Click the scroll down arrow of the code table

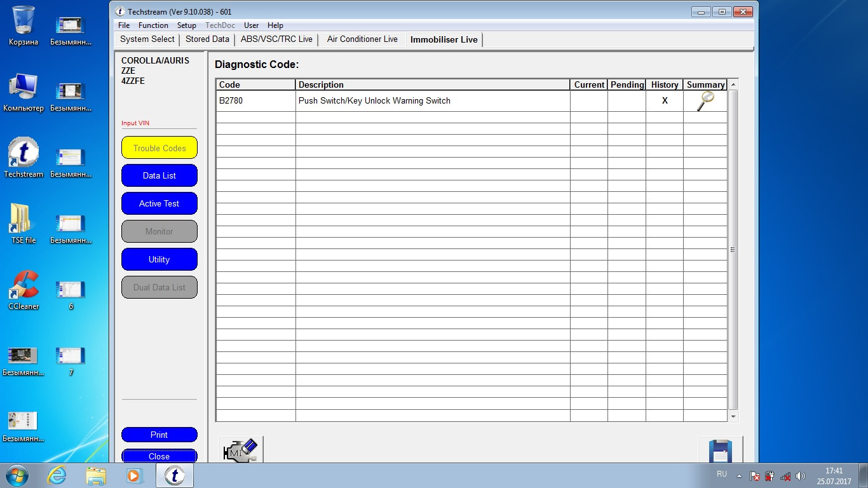point(733,416)
